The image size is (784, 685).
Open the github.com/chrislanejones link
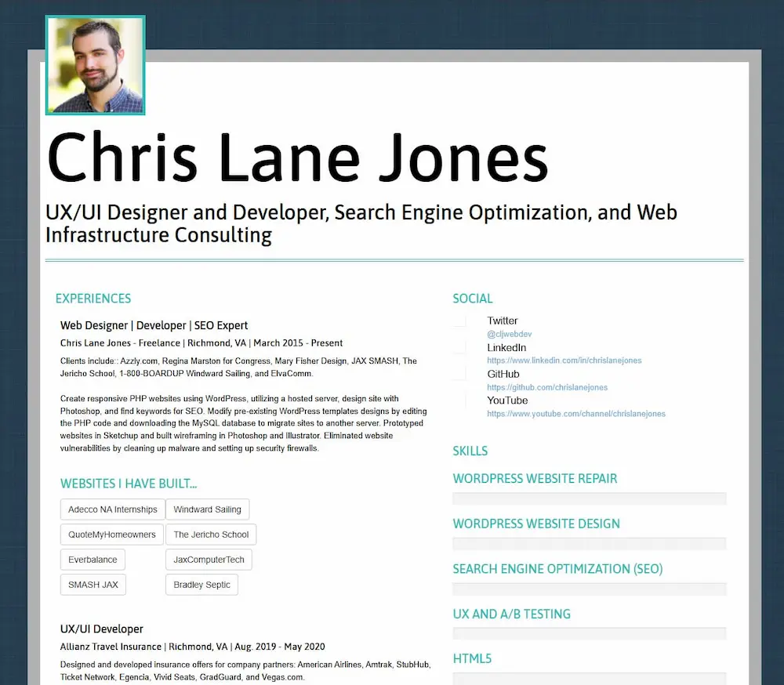click(546, 387)
